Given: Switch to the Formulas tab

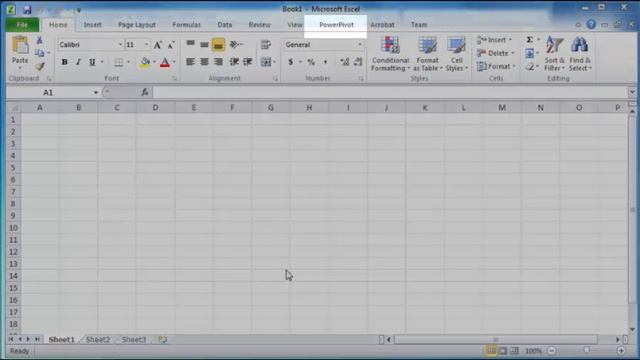Looking at the screenshot, I should (187, 25).
